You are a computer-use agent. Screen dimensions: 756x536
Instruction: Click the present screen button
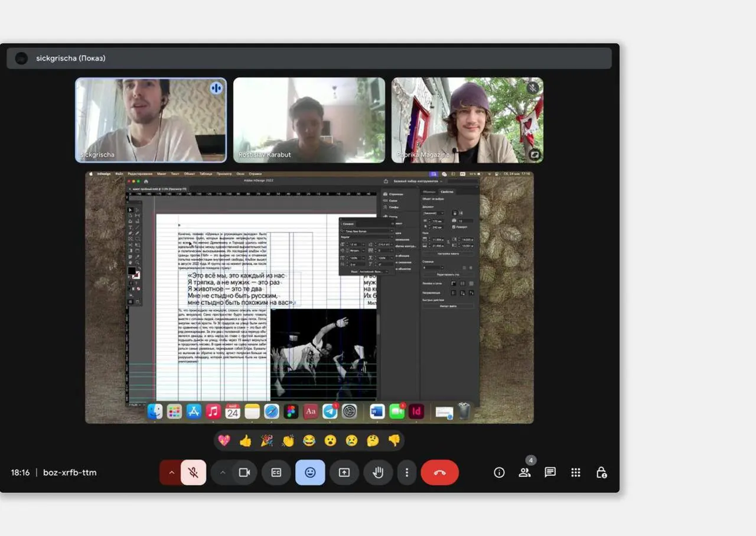click(344, 472)
